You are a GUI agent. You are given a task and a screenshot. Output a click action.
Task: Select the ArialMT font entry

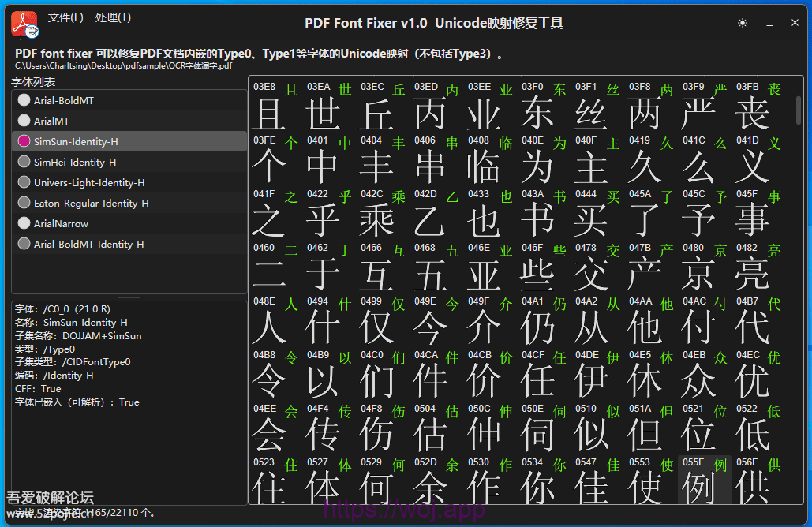tap(51, 121)
